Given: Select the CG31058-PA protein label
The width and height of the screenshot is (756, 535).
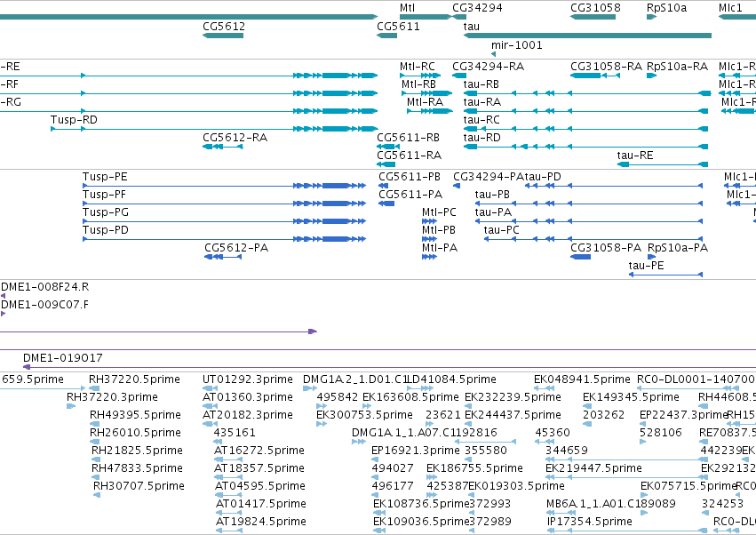Looking at the screenshot, I should (x=606, y=248).
